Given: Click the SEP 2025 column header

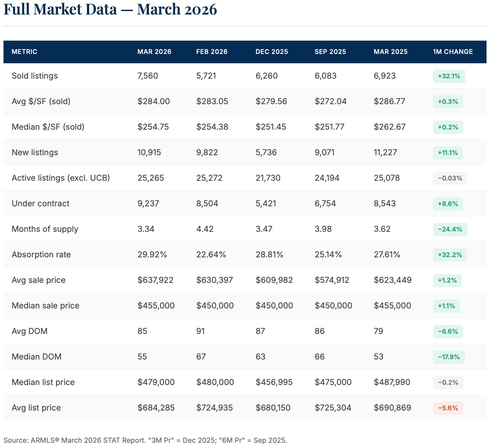Looking at the screenshot, I should point(330,52).
